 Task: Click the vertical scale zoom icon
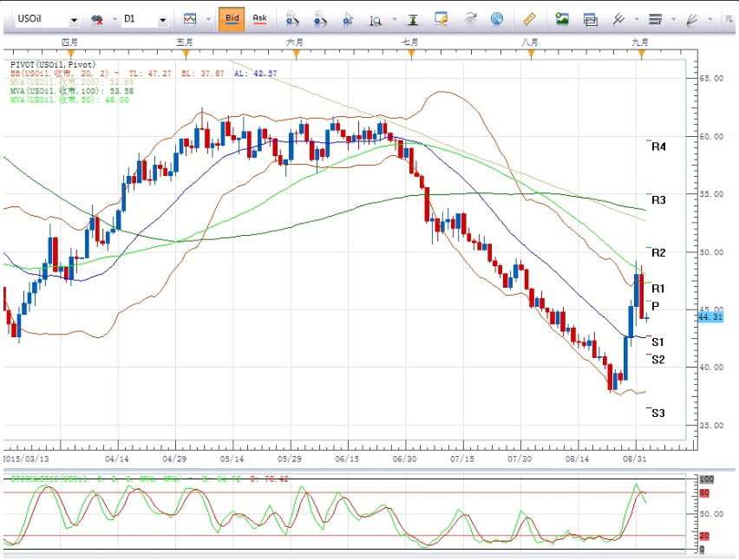[x=376, y=20]
